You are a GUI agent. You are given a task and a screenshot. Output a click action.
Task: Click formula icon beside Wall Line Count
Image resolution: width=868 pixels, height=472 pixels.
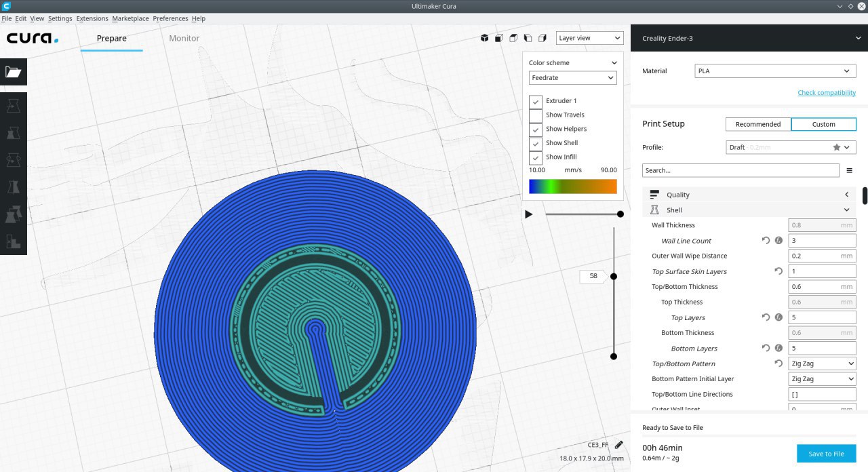pyautogui.click(x=778, y=241)
